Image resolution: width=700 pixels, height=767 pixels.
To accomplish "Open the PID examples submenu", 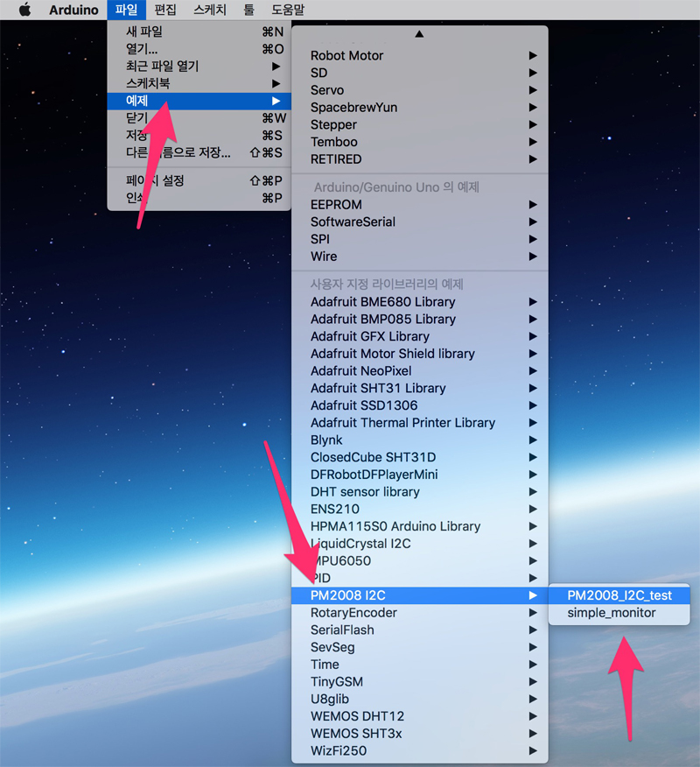I will point(419,578).
